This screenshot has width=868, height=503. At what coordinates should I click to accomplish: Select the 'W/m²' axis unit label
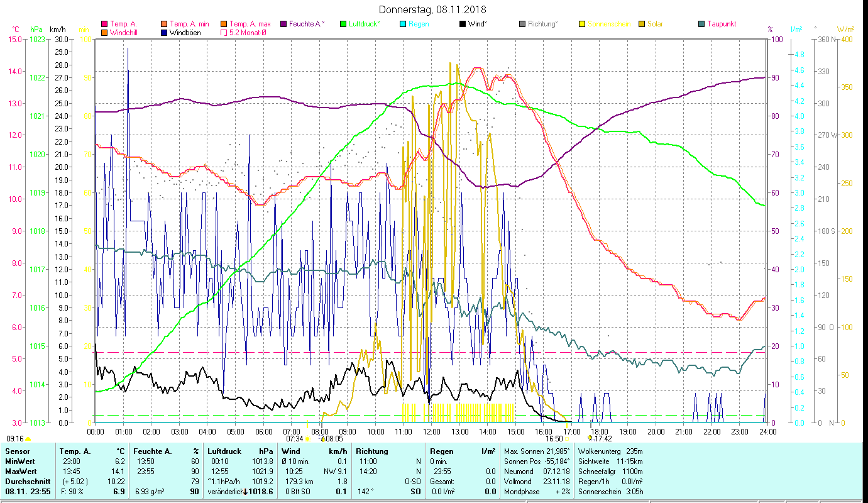pyautogui.click(x=844, y=30)
